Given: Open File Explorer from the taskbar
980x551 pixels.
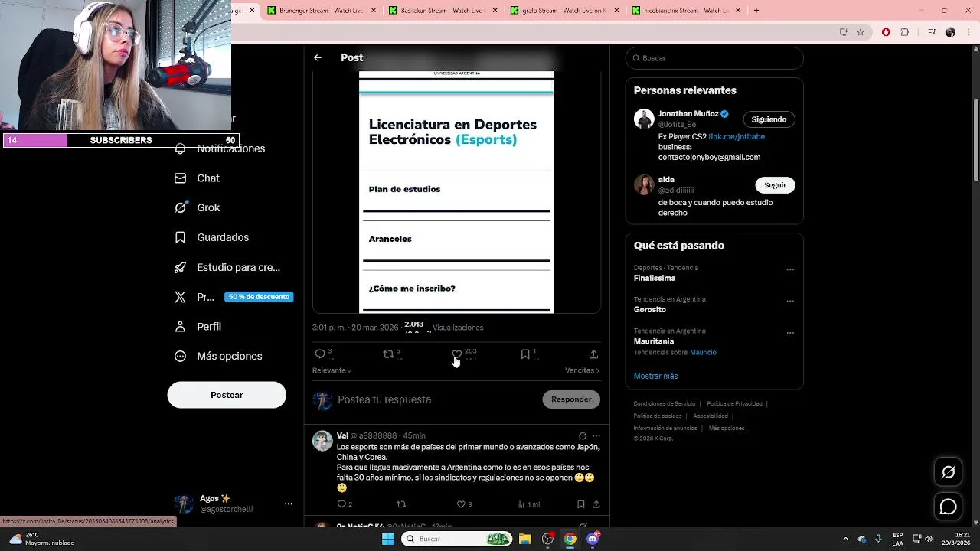Looking at the screenshot, I should pos(525,539).
